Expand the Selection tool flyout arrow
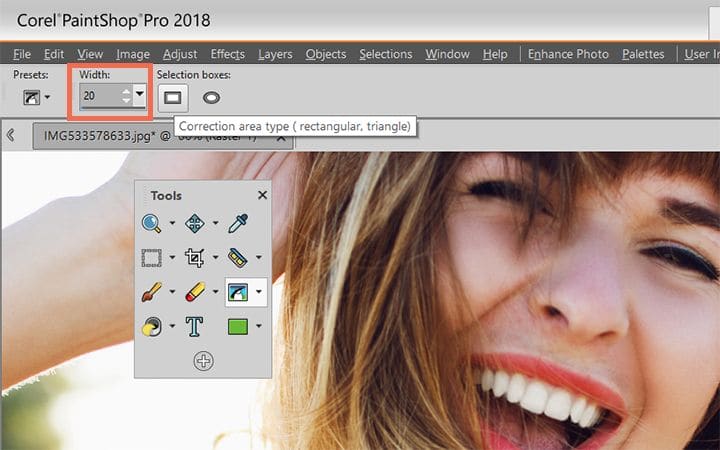Screen dimensions: 720x450 [172, 257]
